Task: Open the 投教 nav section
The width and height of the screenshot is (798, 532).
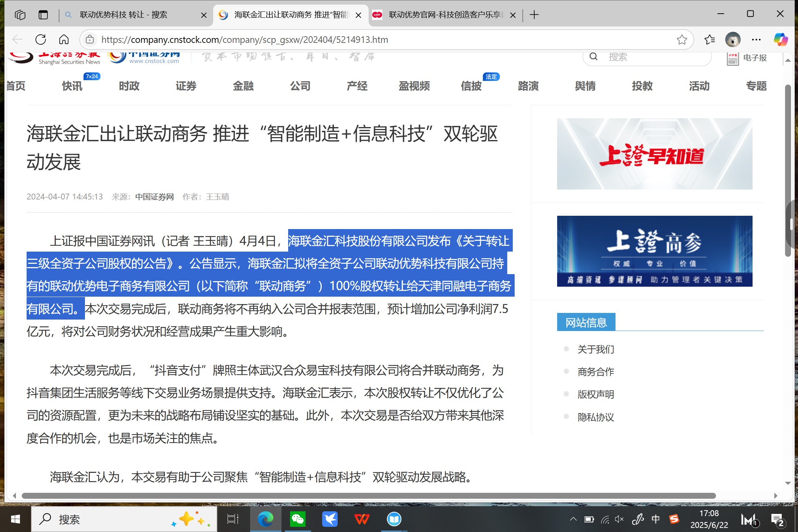Action: click(x=642, y=86)
